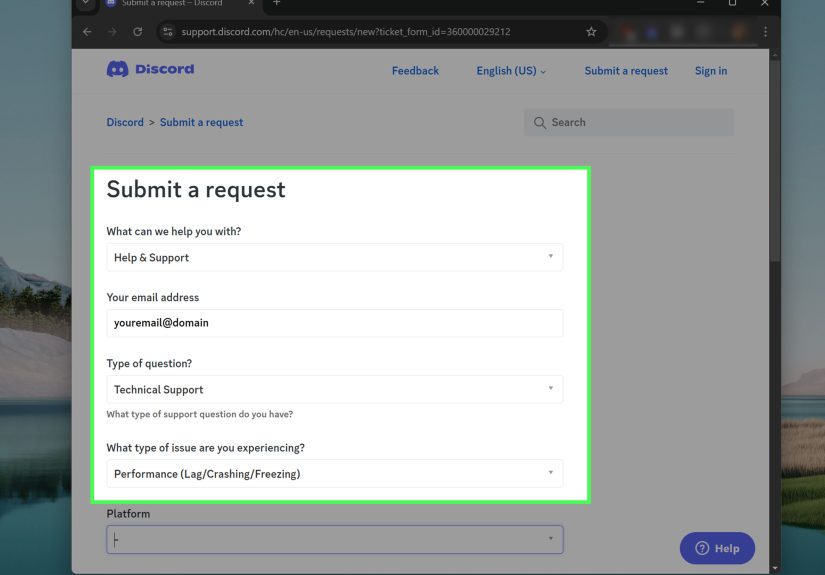Open the tab search chevron in the title bar
825x575 pixels.
point(85,3)
